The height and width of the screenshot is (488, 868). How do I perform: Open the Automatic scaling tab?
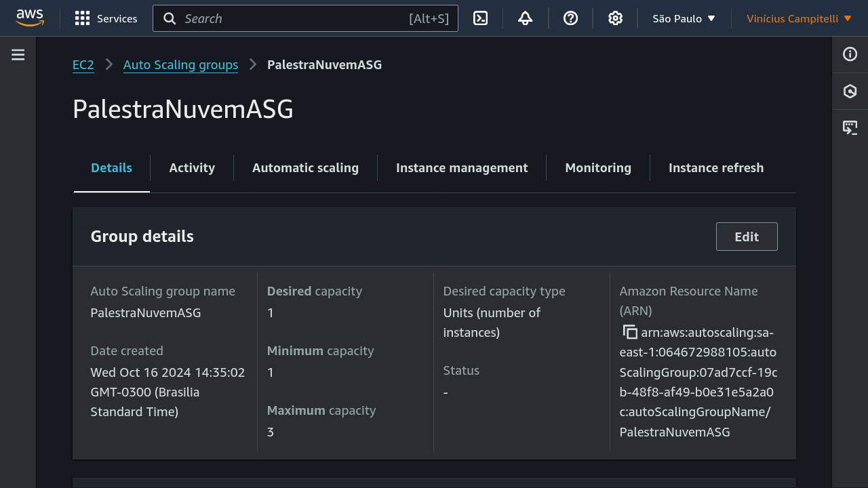305,168
